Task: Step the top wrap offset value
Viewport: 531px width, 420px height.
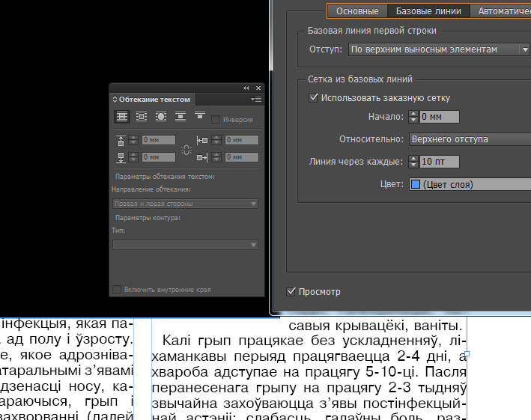Action: click(x=134, y=140)
